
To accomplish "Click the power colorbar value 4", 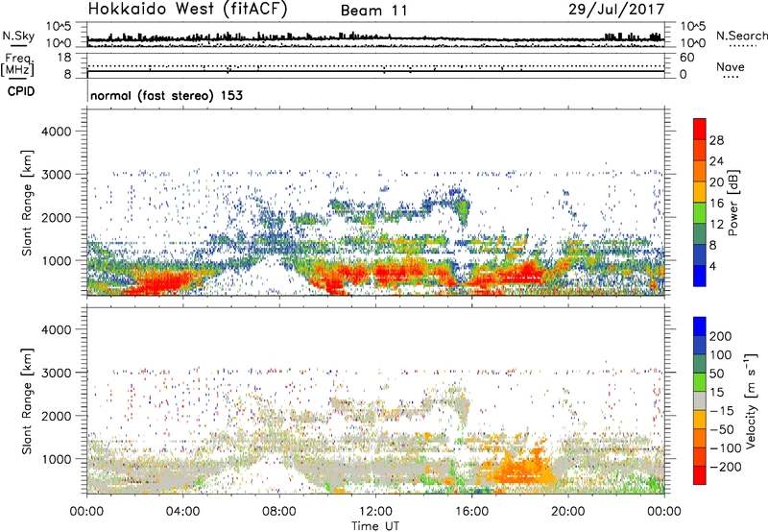I will pos(712,266).
